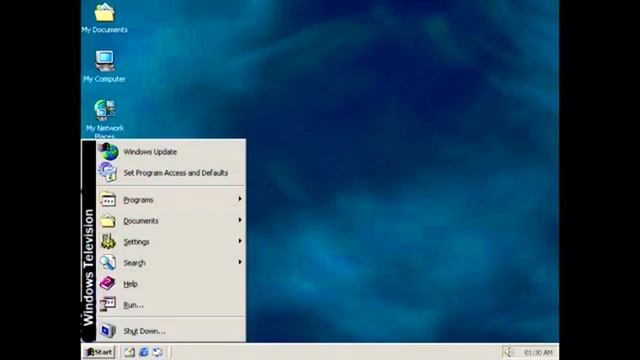The image size is (640, 360).
Task: Launch Outlook Express from quick launch
Action: tap(158, 352)
